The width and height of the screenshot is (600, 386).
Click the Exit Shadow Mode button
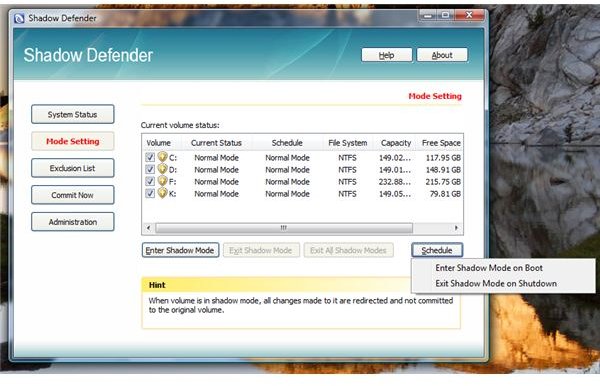click(x=261, y=250)
